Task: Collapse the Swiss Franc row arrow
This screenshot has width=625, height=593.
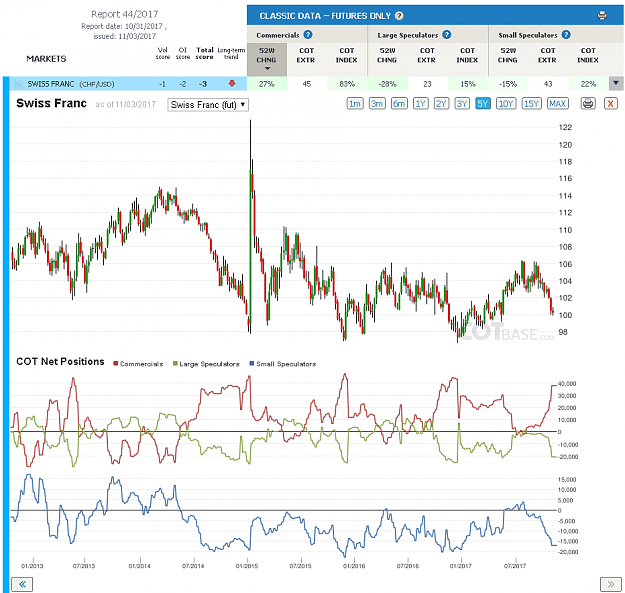Action: tap(616, 83)
